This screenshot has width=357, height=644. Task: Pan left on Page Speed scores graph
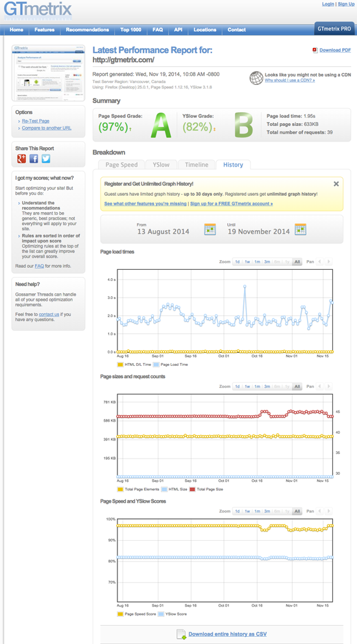319,511
